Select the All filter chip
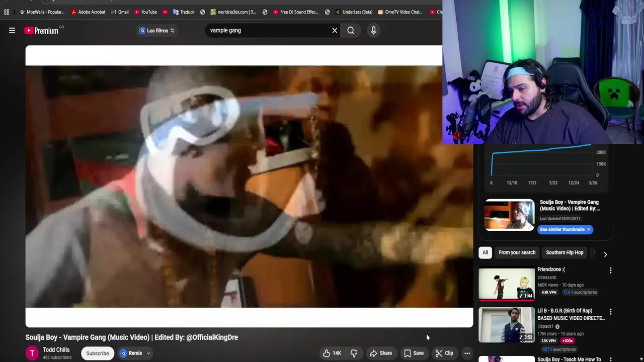This screenshot has width=644, height=362. pos(485,252)
